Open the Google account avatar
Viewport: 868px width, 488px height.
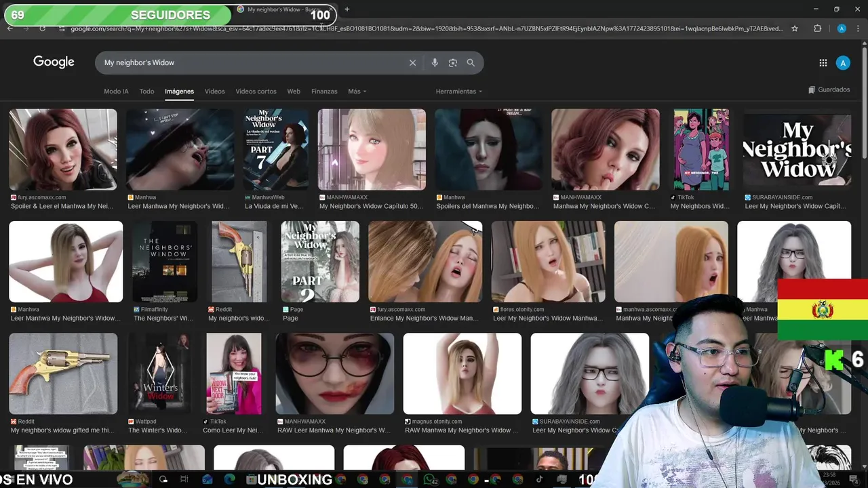(843, 63)
